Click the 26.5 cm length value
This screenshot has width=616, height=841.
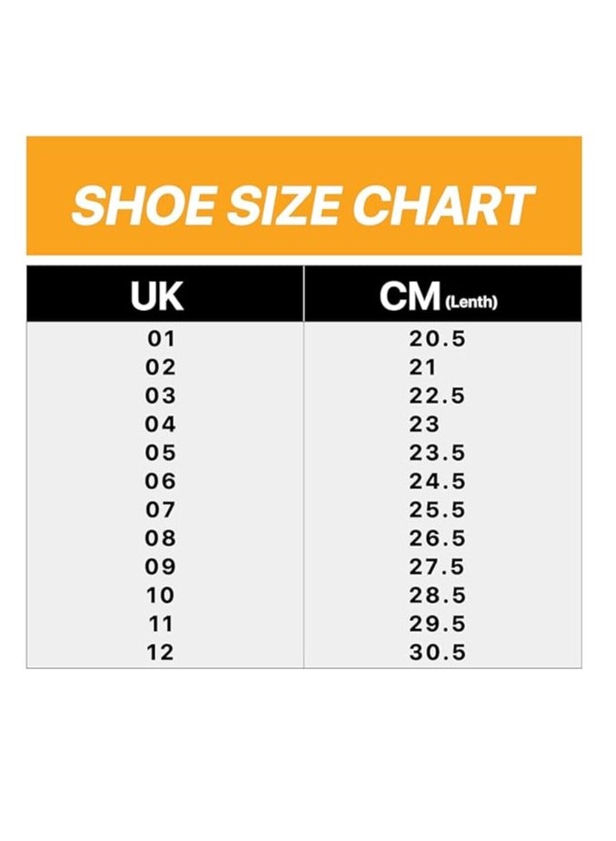[x=437, y=538]
